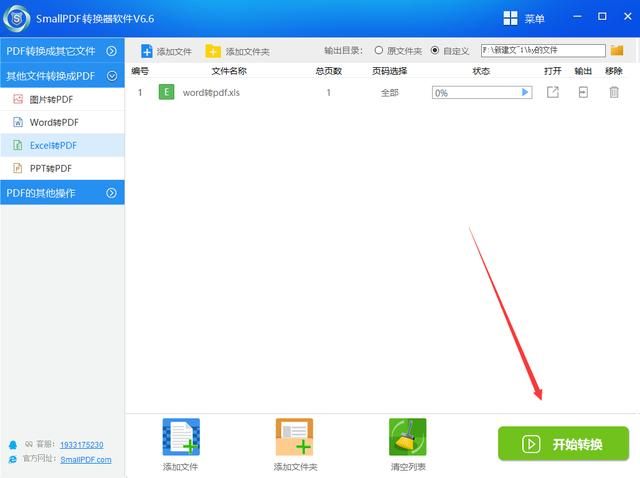Image resolution: width=640 pixels, height=478 pixels.
Task: Click the 清空列表 broom icon
Action: (407, 437)
